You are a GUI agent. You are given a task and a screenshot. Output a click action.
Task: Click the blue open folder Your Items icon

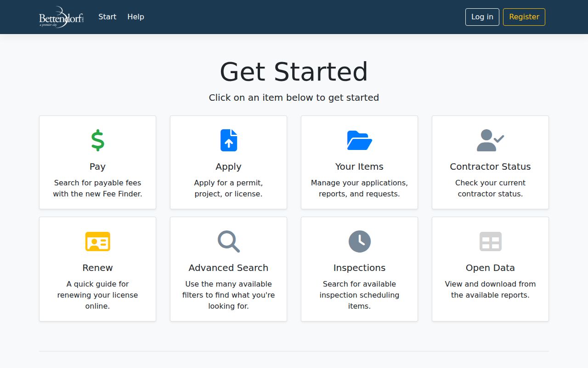click(x=359, y=140)
